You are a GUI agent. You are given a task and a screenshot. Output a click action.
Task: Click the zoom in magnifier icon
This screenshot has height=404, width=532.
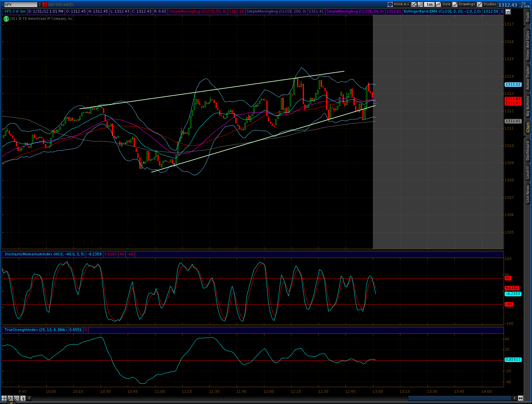tap(10, 398)
